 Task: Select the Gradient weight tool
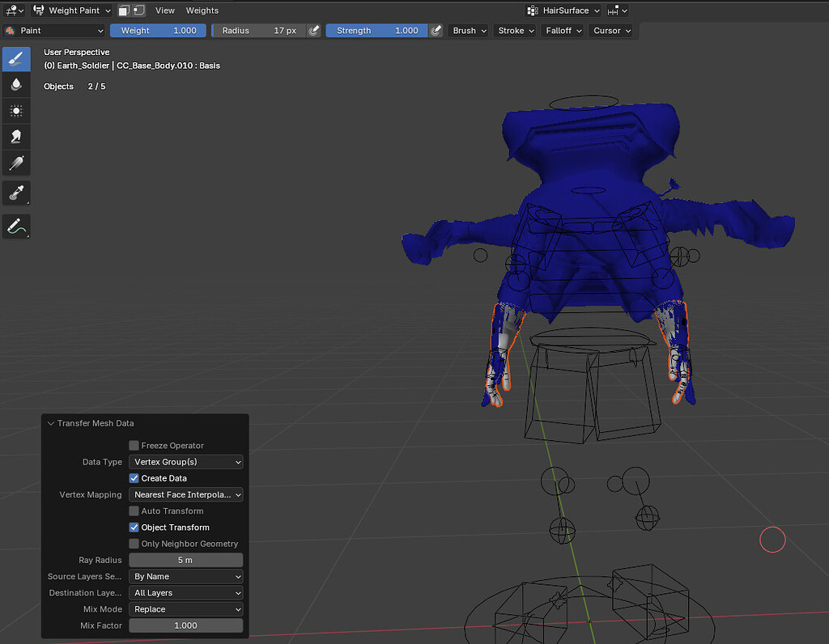(16, 163)
